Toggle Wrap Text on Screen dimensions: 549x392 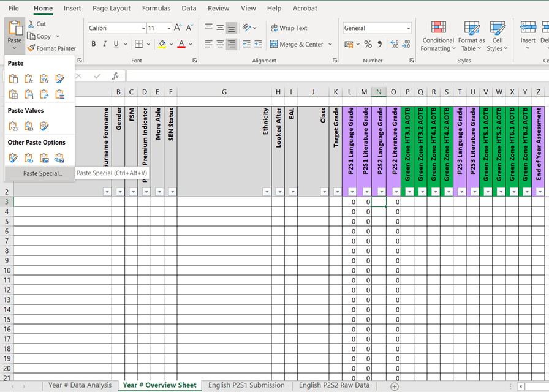point(289,28)
